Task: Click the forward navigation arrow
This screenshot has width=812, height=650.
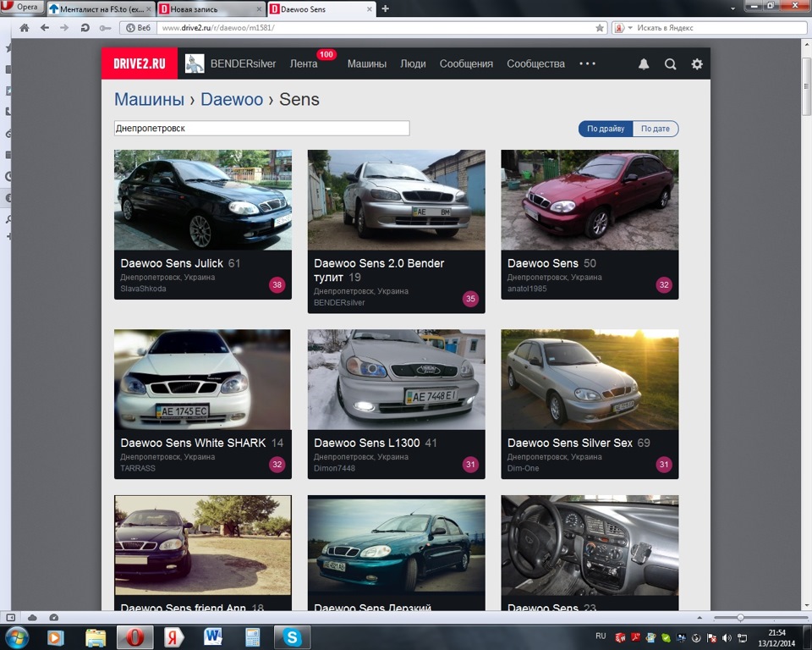Action: (x=64, y=28)
